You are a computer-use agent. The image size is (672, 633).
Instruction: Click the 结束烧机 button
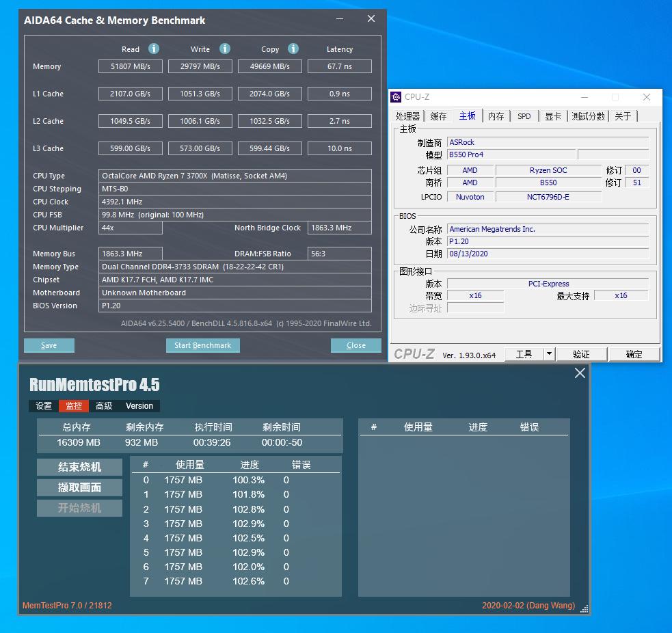click(79, 467)
